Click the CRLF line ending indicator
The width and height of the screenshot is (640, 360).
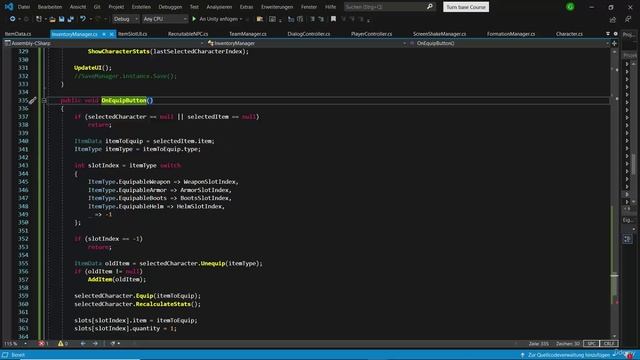pos(609,344)
